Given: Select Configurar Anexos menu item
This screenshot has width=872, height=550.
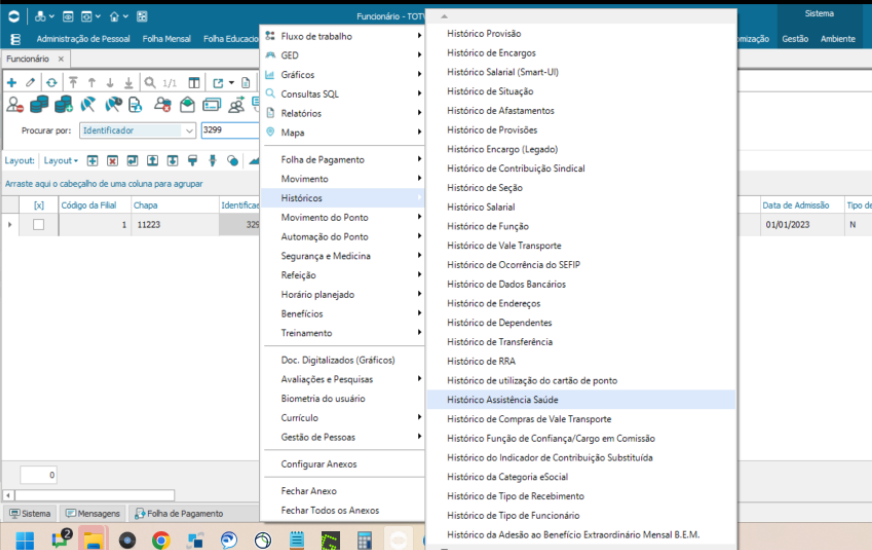Looking at the screenshot, I should tap(343, 464).
